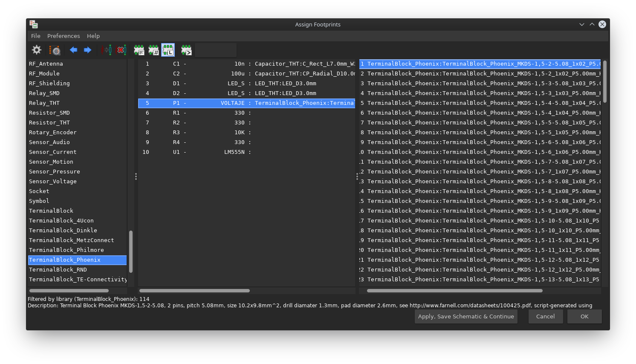
Task: Choose footprint MKDS-1,5-6-5.08_1x06
Action: pos(480,142)
